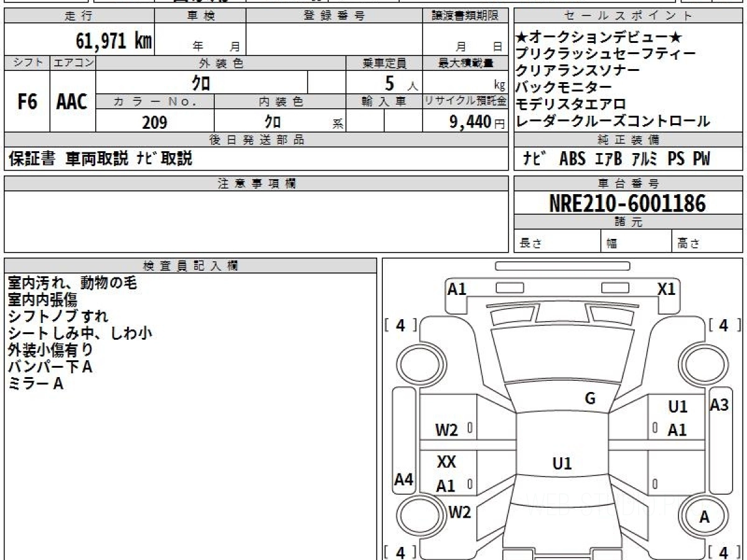Click the 保証書 item under 後日発送部品
747x560 pixels.
click(x=32, y=159)
